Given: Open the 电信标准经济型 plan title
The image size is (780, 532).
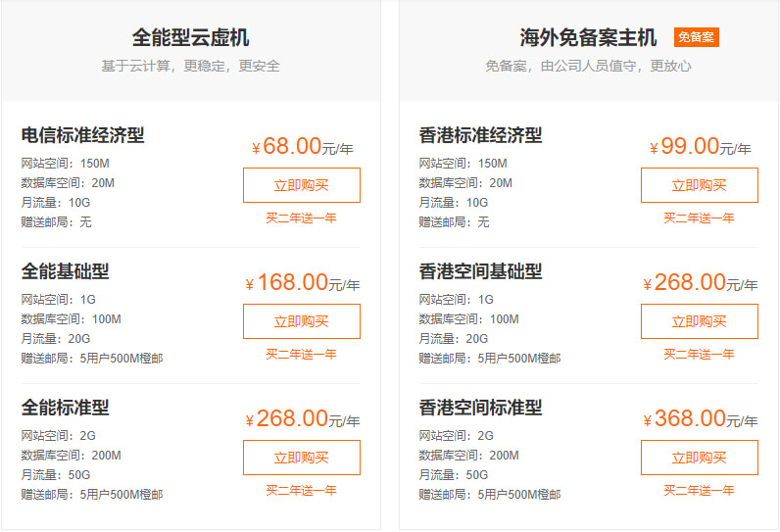Looking at the screenshot, I should coord(82,135).
